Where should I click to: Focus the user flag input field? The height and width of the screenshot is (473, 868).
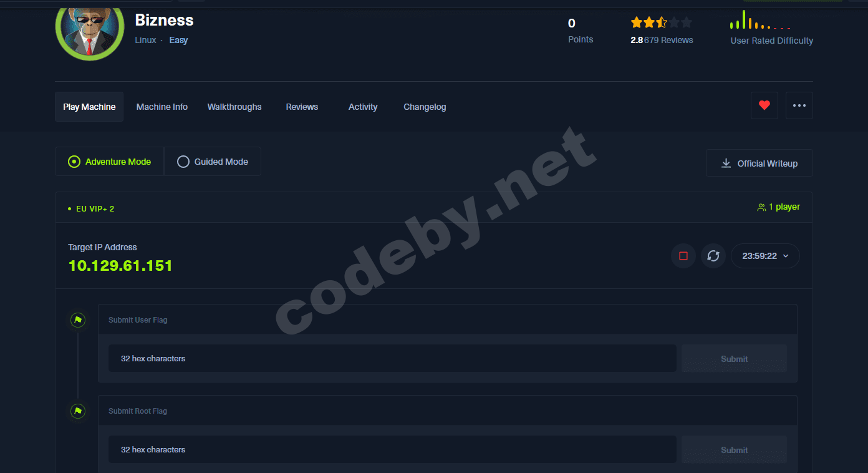392,359
